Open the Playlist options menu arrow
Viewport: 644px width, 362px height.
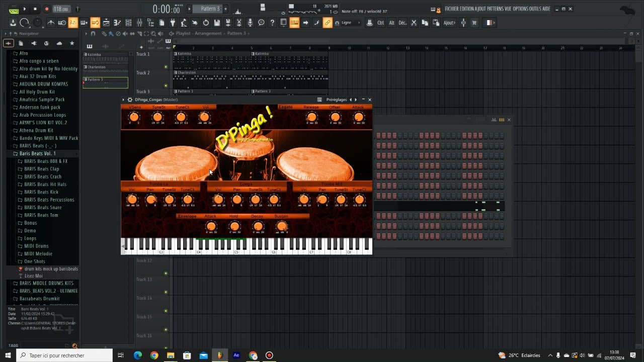(x=86, y=34)
